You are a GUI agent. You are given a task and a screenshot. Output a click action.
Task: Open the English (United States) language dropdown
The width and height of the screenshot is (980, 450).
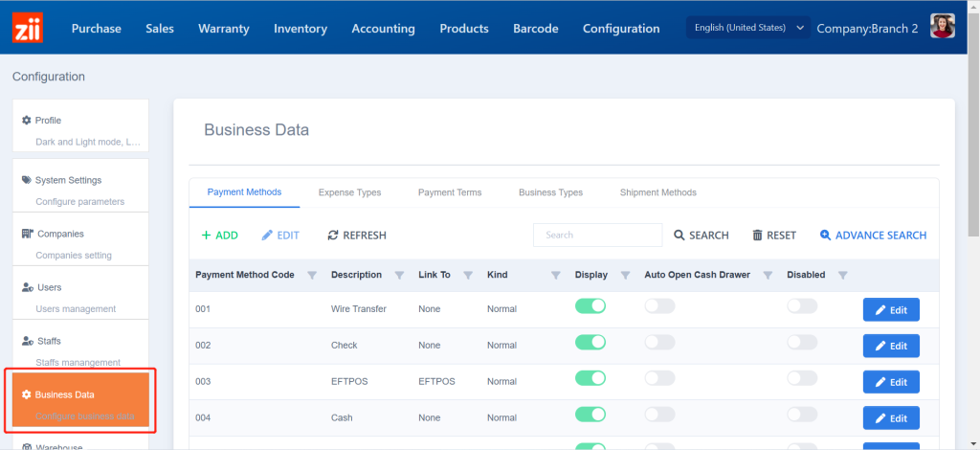748,28
